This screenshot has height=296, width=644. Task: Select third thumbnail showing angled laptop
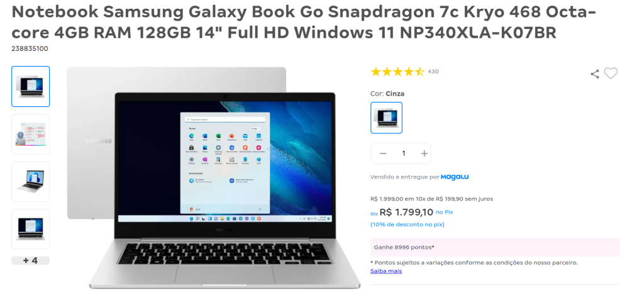point(31,182)
